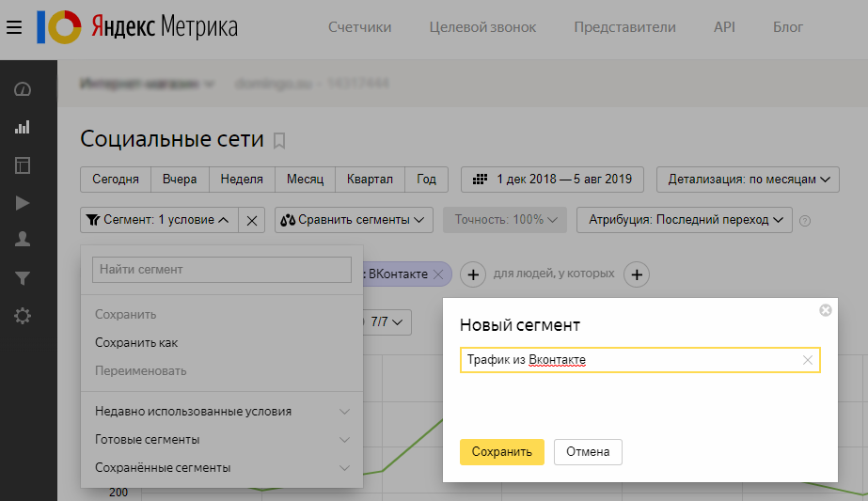Select the Неделя period
This screenshot has width=868, height=501.
[242, 180]
